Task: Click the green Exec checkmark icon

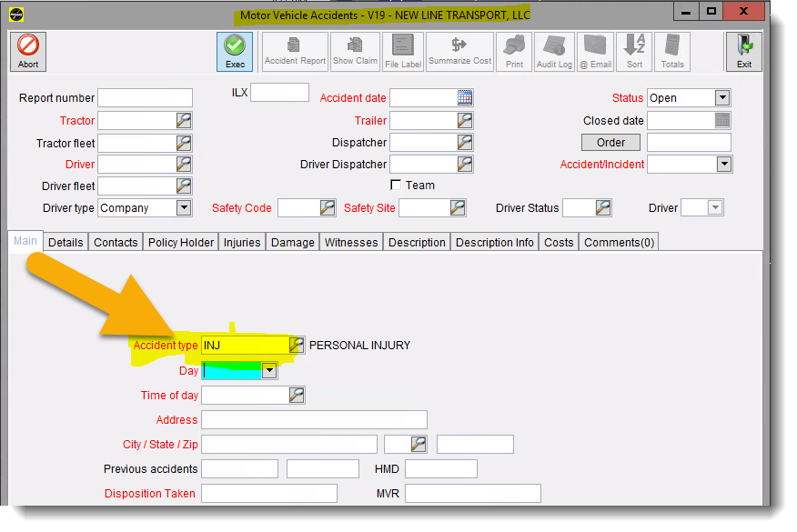Action: click(x=235, y=51)
